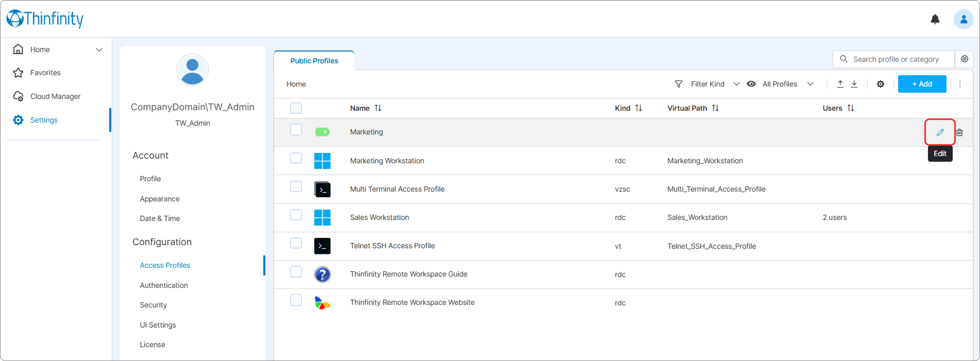
Task: Click the Home sidebar icon
Action: 18,49
